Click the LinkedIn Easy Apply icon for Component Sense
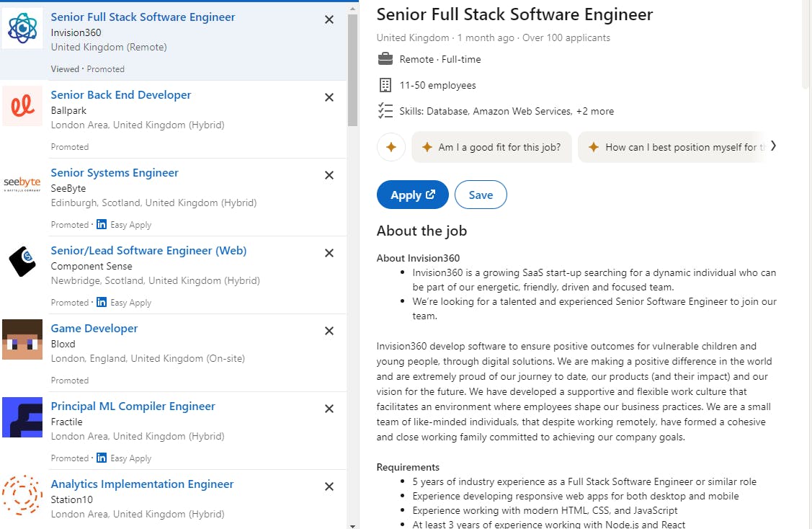 pos(102,302)
